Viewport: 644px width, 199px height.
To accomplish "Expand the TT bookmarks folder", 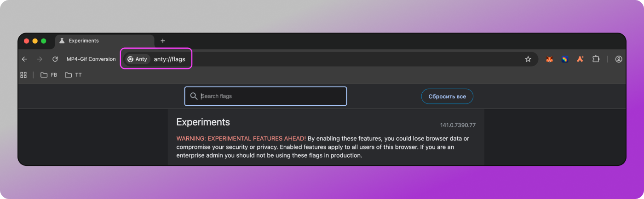I will (73, 75).
